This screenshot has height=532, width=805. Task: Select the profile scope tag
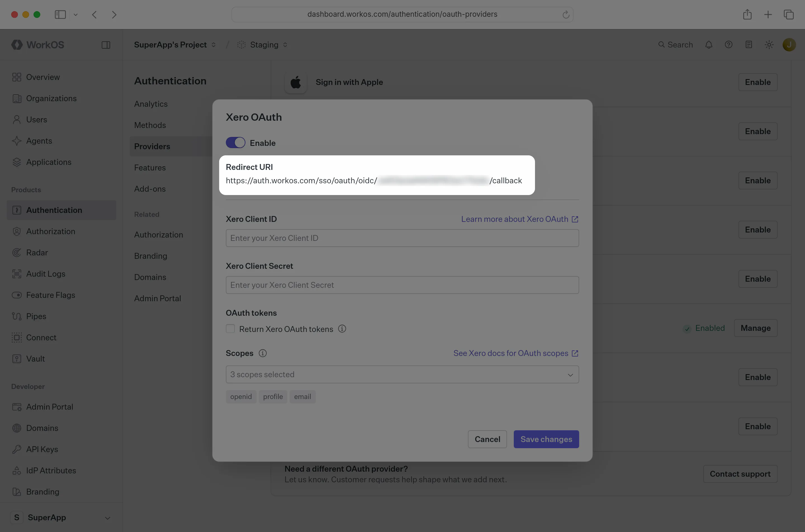[x=273, y=397]
